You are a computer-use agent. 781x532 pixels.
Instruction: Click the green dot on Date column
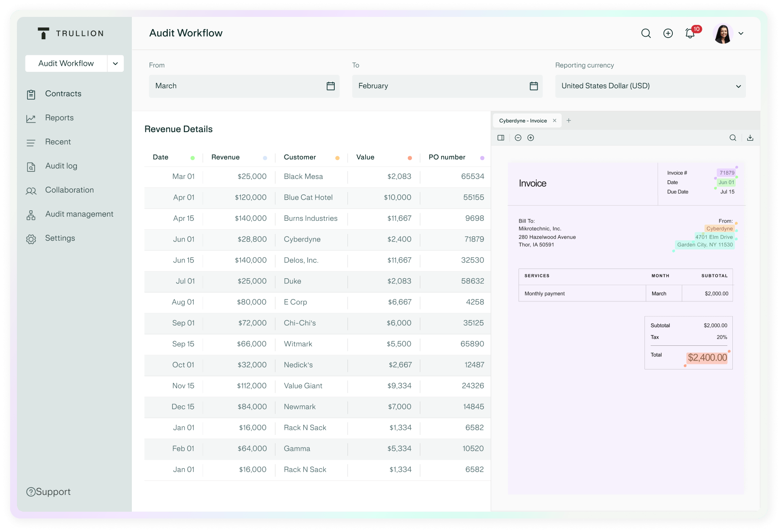tap(193, 158)
